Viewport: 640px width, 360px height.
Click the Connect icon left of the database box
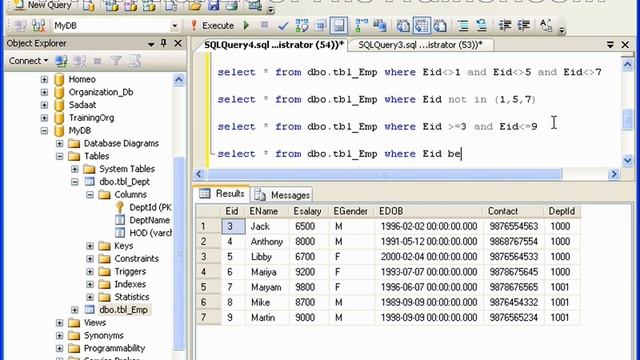coord(19,26)
